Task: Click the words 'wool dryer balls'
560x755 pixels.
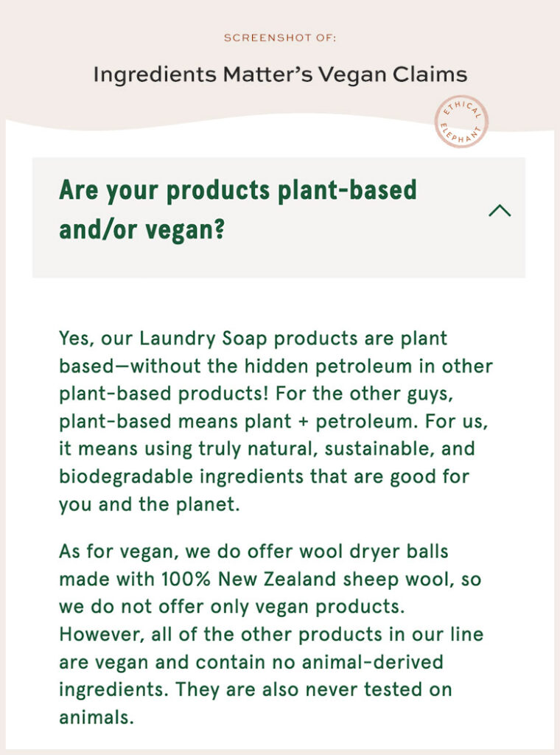Action: pos(374,552)
